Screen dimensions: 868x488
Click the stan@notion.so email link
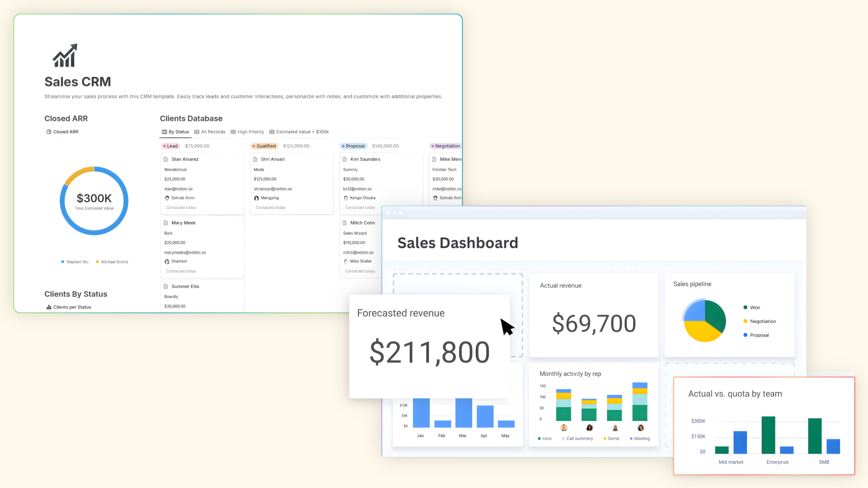tap(178, 189)
